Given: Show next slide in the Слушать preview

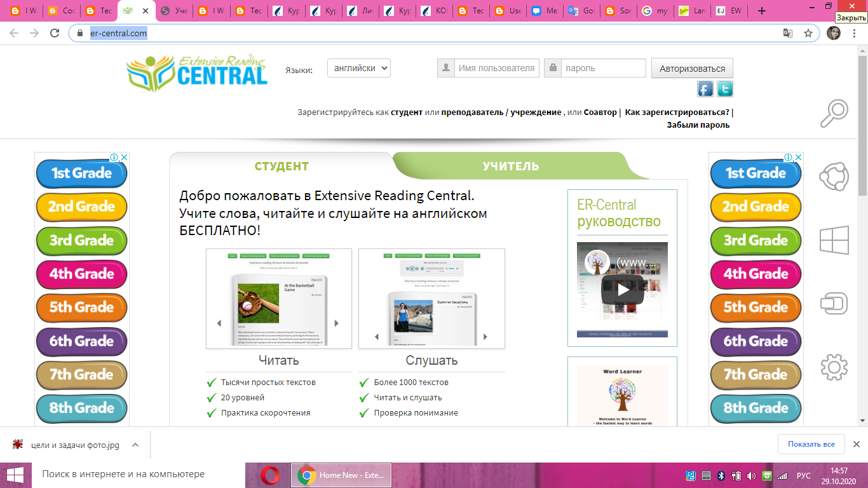Looking at the screenshot, I should (x=485, y=337).
